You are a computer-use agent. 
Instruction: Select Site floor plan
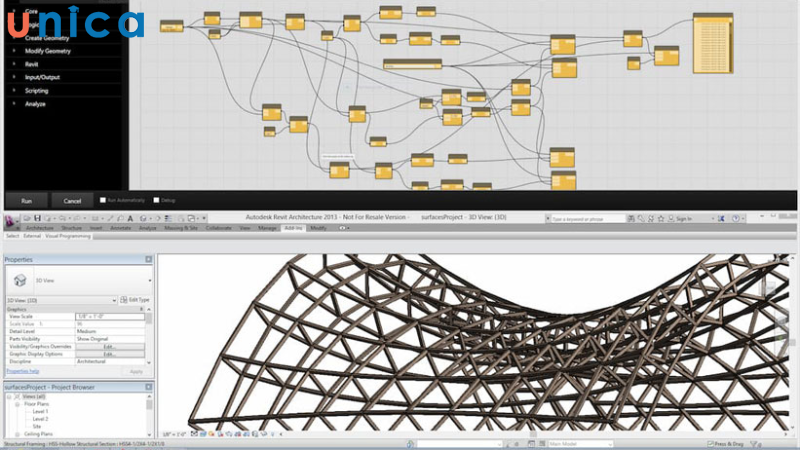coord(37,427)
